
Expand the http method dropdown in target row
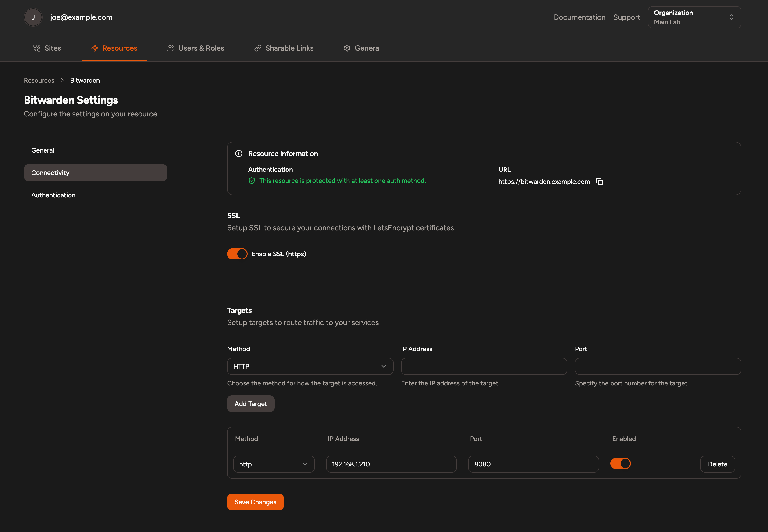coord(274,464)
